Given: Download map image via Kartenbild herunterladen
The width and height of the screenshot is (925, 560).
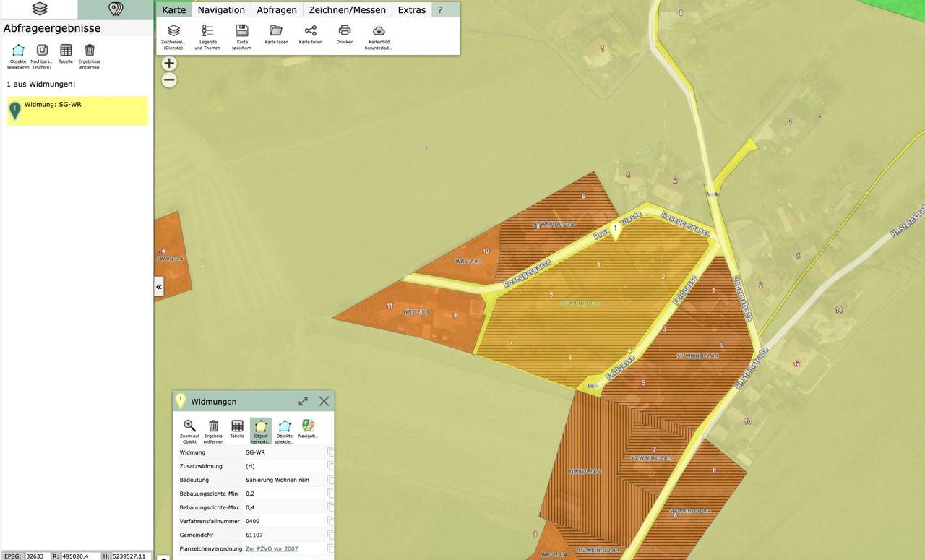Looking at the screenshot, I should pyautogui.click(x=379, y=31).
